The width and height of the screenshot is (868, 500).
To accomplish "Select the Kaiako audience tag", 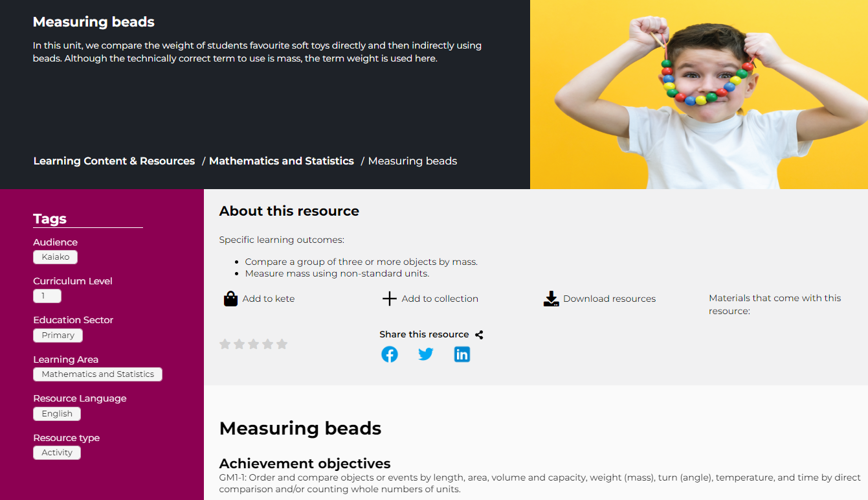I will 55,257.
